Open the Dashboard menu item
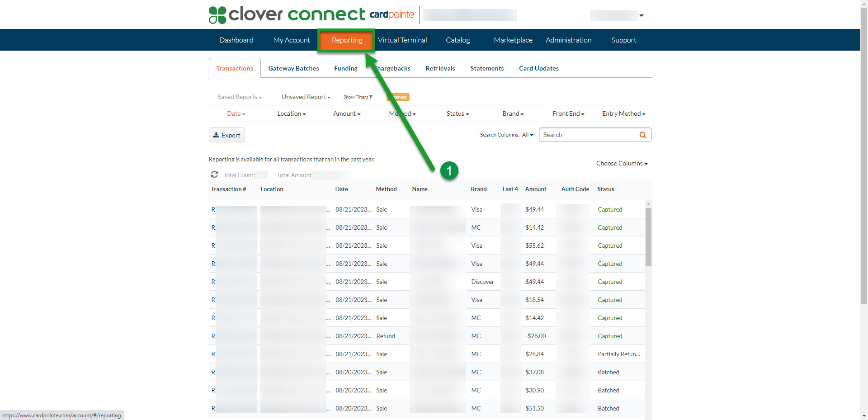Screen dimensions: 868x420 click(x=236, y=40)
